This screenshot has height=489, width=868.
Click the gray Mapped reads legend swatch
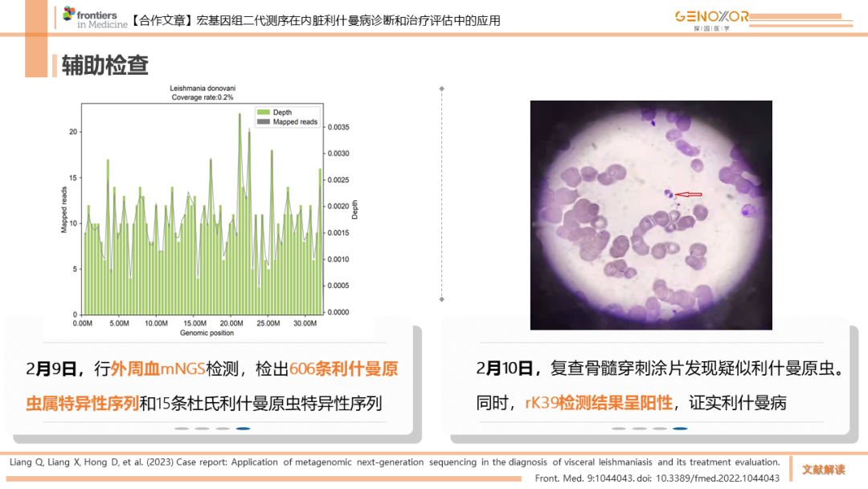264,121
